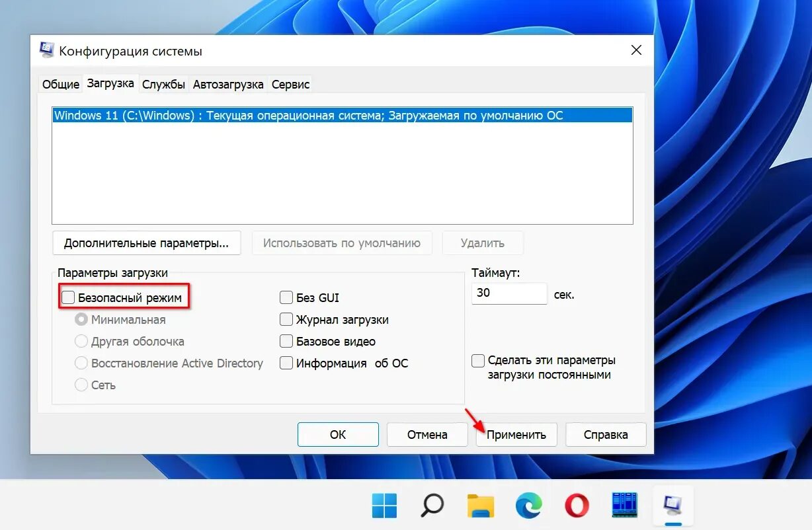The image size is (812, 530).
Task: Enable the Журнал загрузки option
Action: coord(286,320)
